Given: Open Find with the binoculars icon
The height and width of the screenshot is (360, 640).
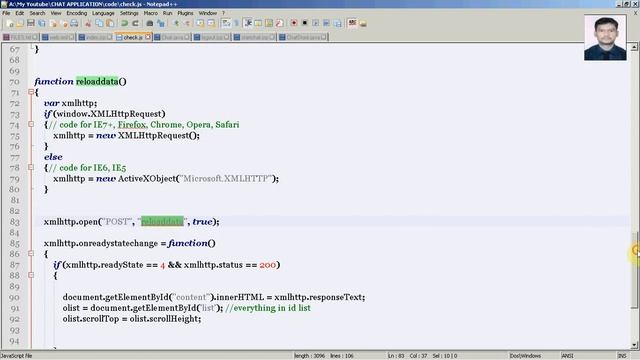Looking at the screenshot, I should point(150,23).
